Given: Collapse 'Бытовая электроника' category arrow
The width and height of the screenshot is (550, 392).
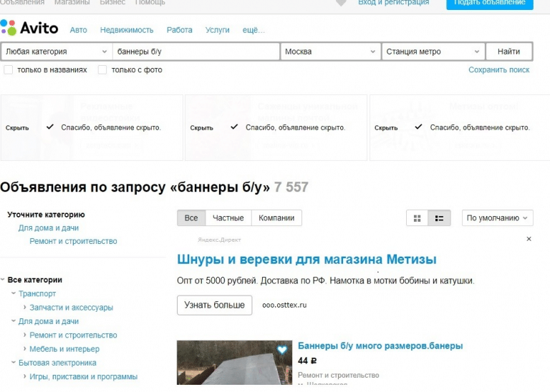Looking at the screenshot, I should tap(14, 362).
